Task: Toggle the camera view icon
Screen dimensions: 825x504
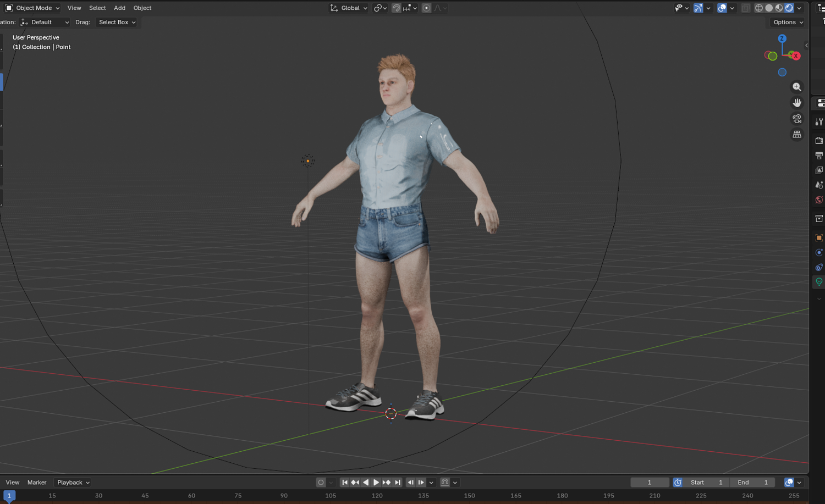Action: pos(796,119)
